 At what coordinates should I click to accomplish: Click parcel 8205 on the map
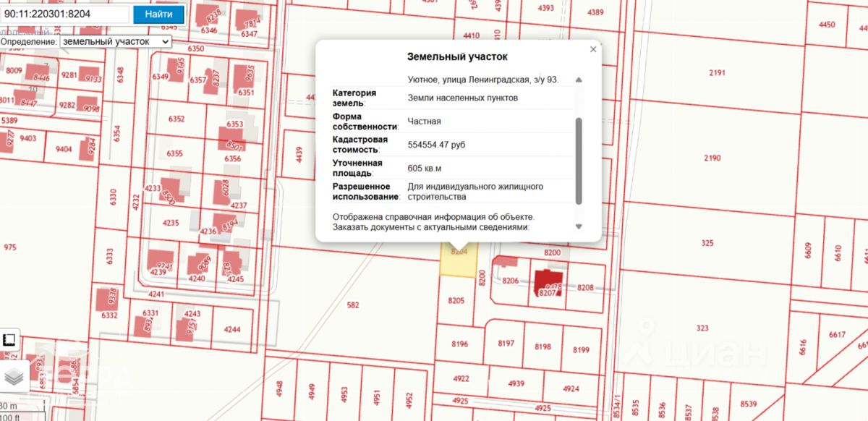[456, 300]
